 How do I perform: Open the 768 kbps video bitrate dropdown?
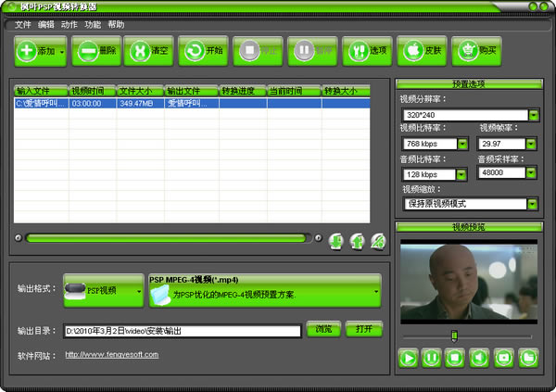(x=462, y=145)
